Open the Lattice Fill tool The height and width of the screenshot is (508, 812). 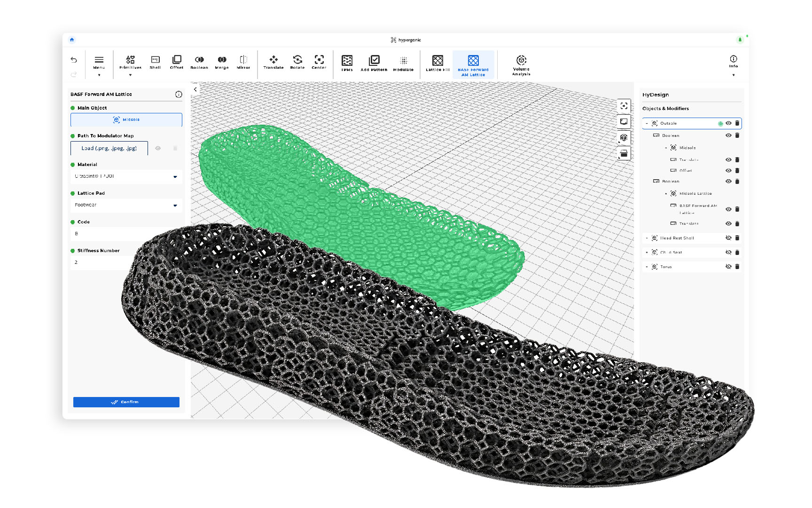pyautogui.click(x=437, y=63)
